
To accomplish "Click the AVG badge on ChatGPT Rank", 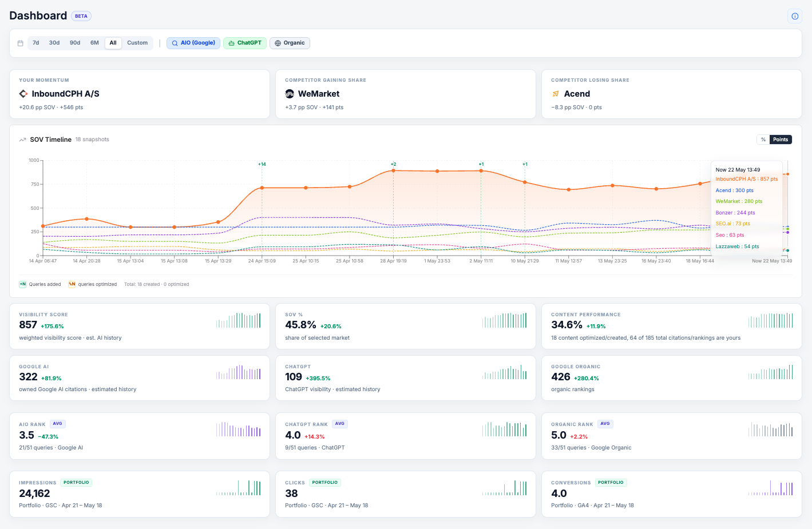I will click(340, 424).
